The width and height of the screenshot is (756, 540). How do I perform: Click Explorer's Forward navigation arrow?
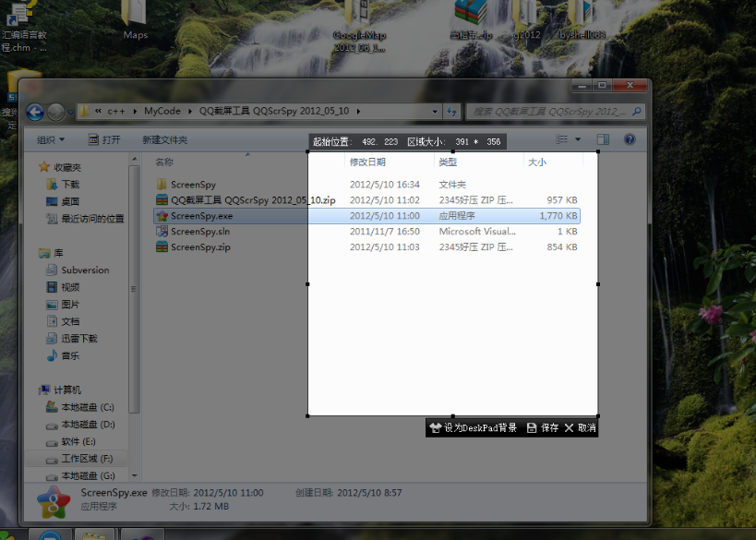(x=56, y=112)
